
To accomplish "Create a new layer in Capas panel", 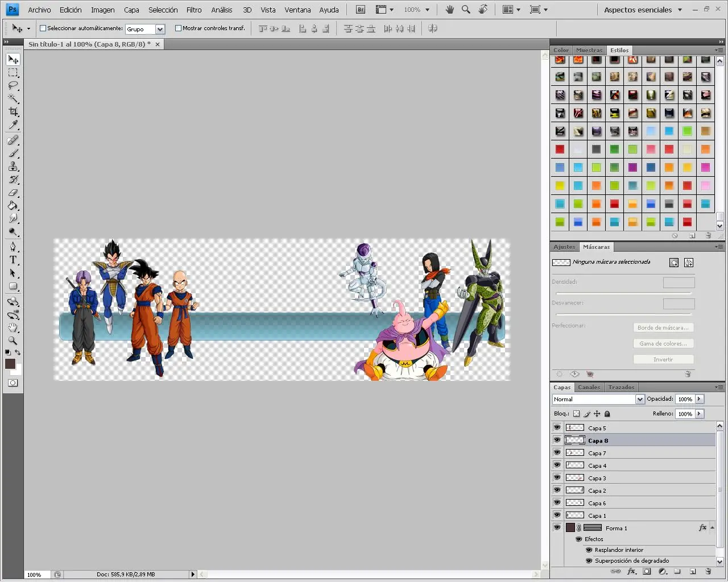I will point(693,572).
